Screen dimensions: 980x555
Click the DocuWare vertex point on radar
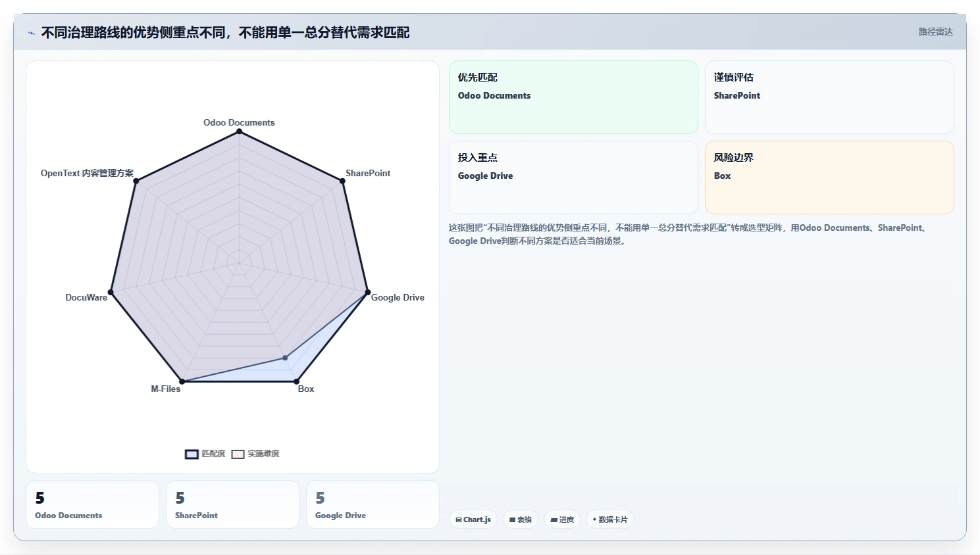click(111, 292)
